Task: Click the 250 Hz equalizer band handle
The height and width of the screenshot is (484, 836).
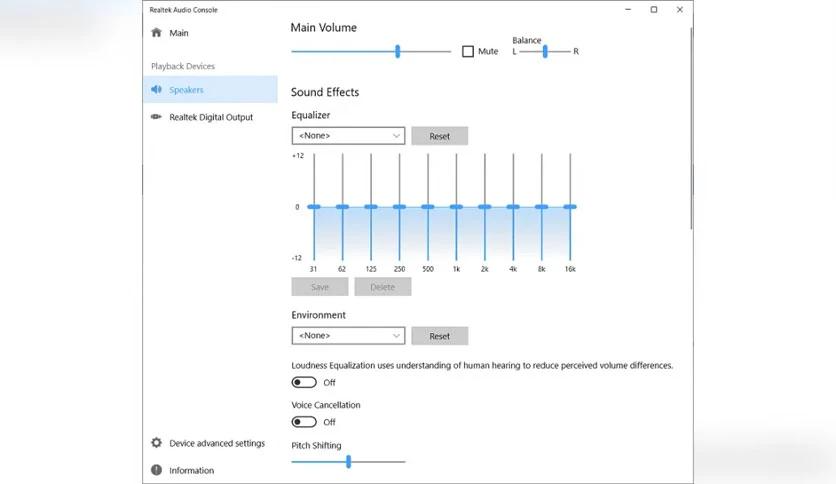Action: 399,207
